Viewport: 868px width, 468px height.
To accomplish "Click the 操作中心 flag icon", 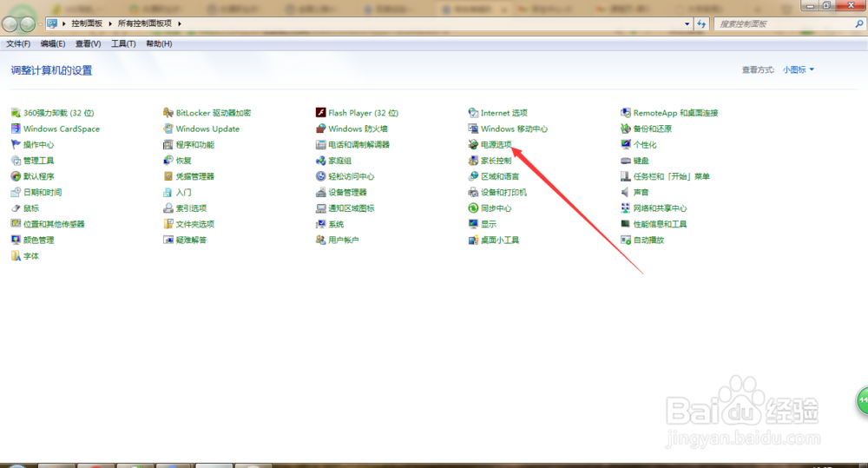I will (x=16, y=144).
